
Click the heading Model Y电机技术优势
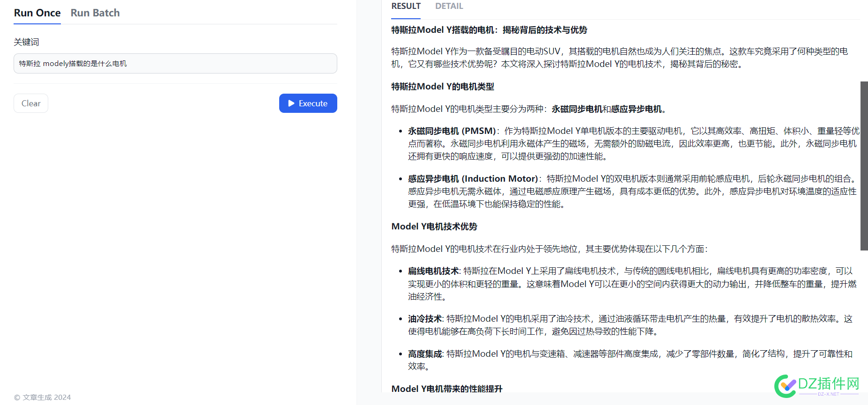[434, 227]
